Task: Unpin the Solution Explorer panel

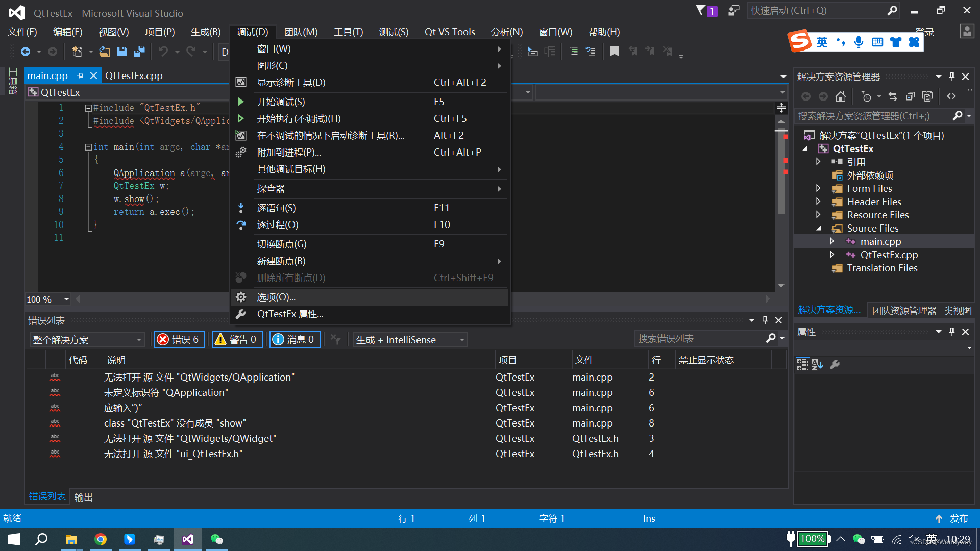Action: [951, 76]
